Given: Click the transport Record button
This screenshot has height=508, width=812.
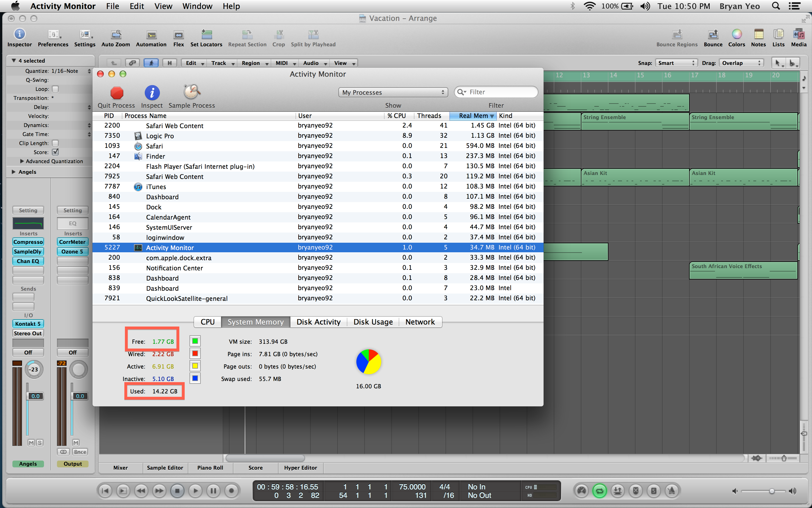Looking at the screenshot, I should pos(231,491).
